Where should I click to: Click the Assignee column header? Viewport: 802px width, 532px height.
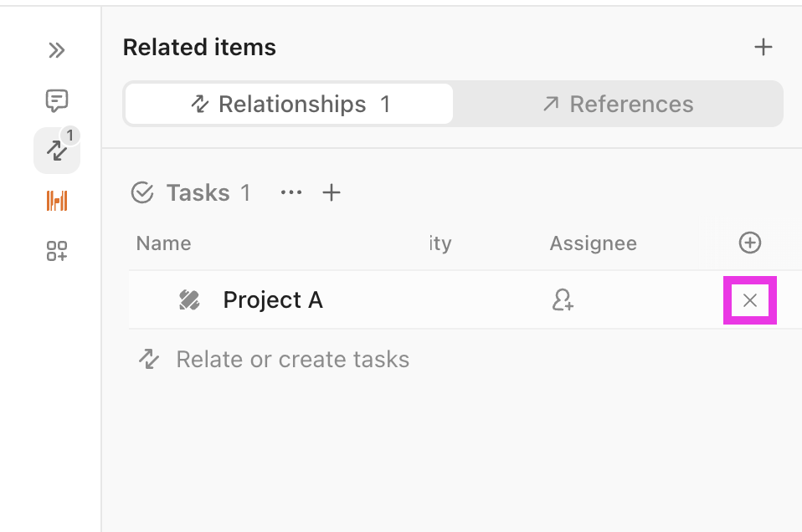coord(593,243)
